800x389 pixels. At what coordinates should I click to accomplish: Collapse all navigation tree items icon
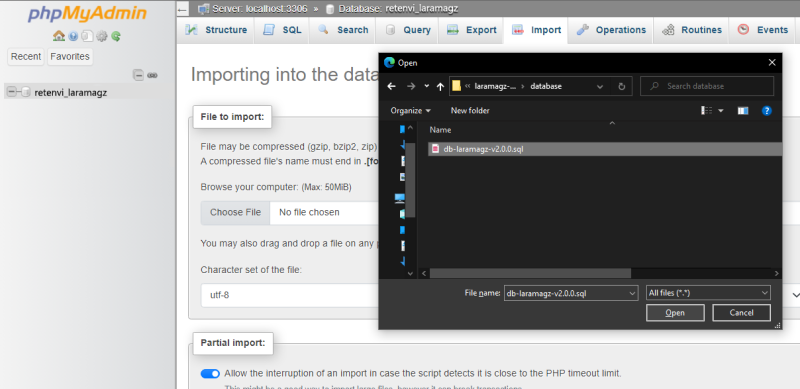138,75
